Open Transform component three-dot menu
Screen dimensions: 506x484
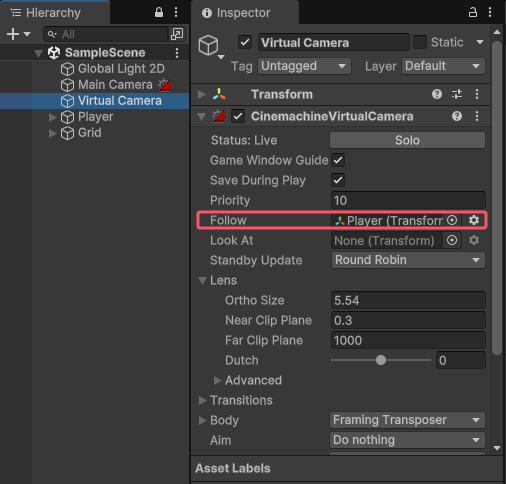pos(477,94)
